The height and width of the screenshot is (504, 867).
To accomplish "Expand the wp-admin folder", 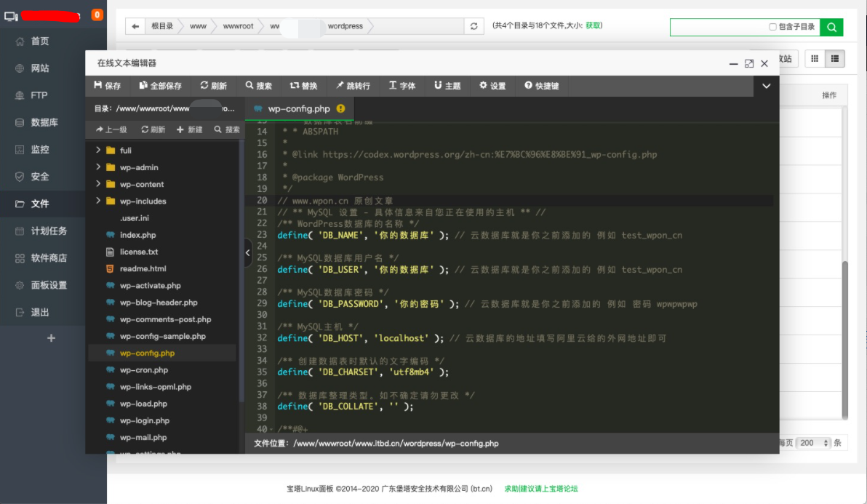I will coord(98,167).
